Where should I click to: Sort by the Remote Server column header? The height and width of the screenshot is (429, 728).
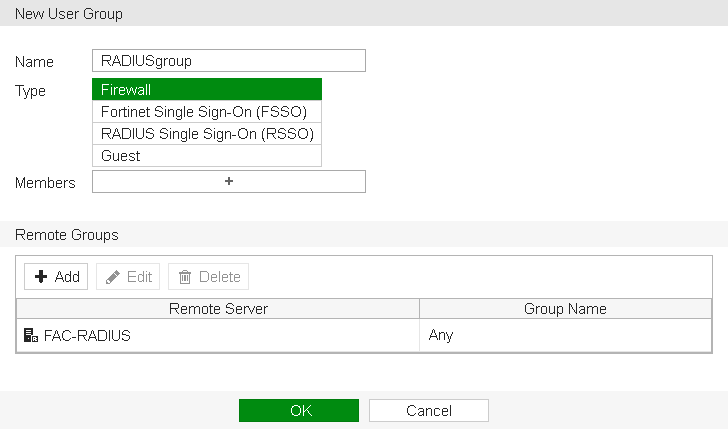click(x=218, y=309)
